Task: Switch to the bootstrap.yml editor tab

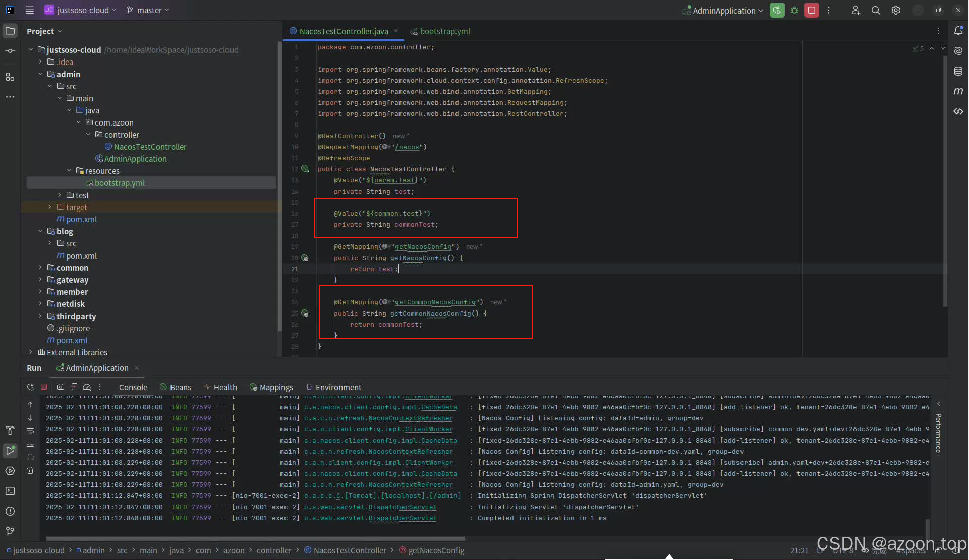Action: coord(444,31)
